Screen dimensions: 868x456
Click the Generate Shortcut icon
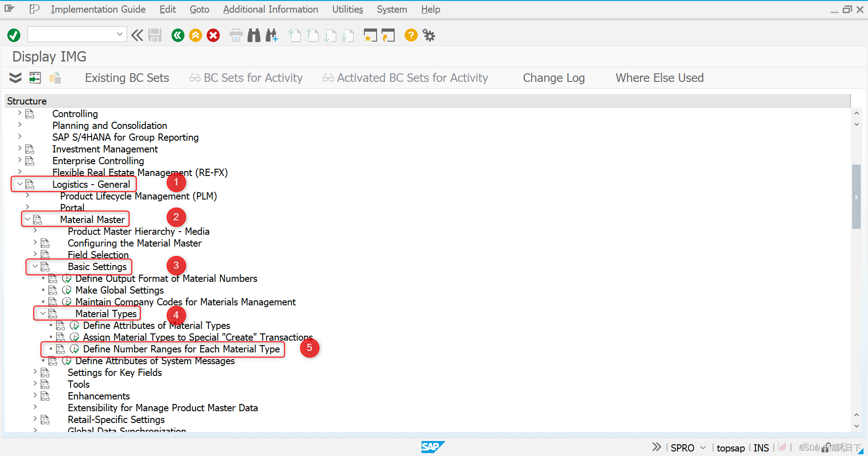pos(388,35)
